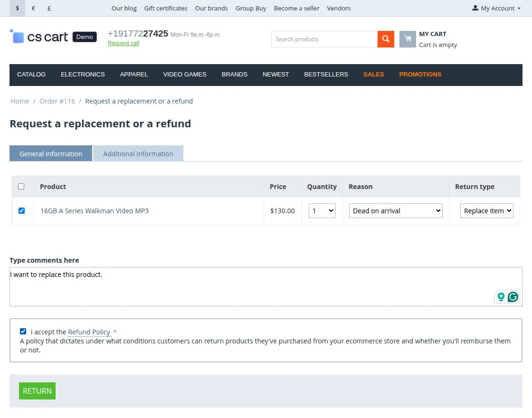
Task: Open the Refund Policy link
Action: pyautogui.click(x=89, y=332)
